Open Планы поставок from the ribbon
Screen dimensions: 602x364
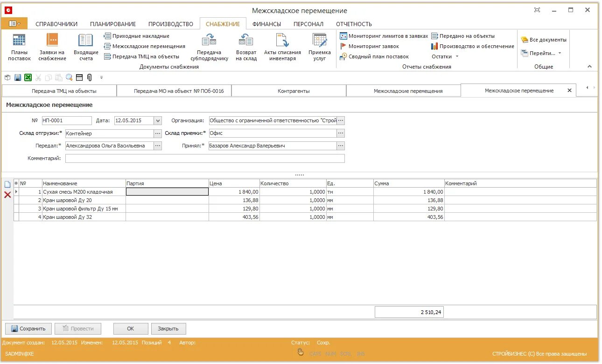pos(19,48)
